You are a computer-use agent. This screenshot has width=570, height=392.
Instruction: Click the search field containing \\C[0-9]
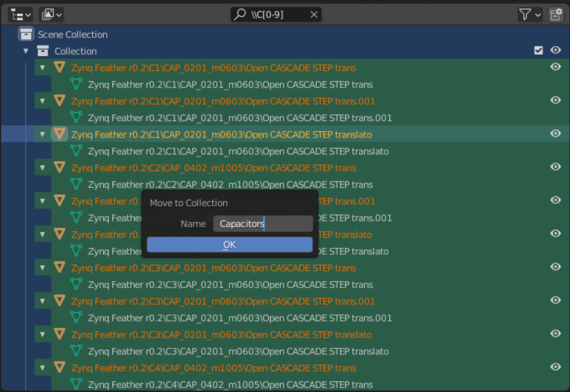pyautogui.click(x=276, y=15)
